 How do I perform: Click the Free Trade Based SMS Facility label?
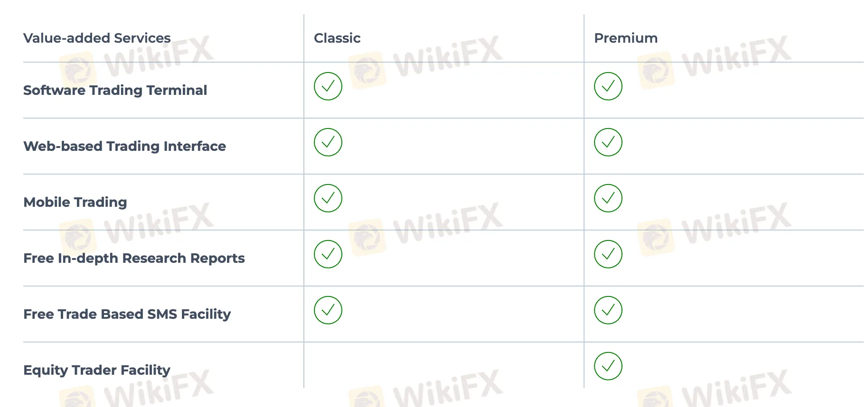pos(127,314)
